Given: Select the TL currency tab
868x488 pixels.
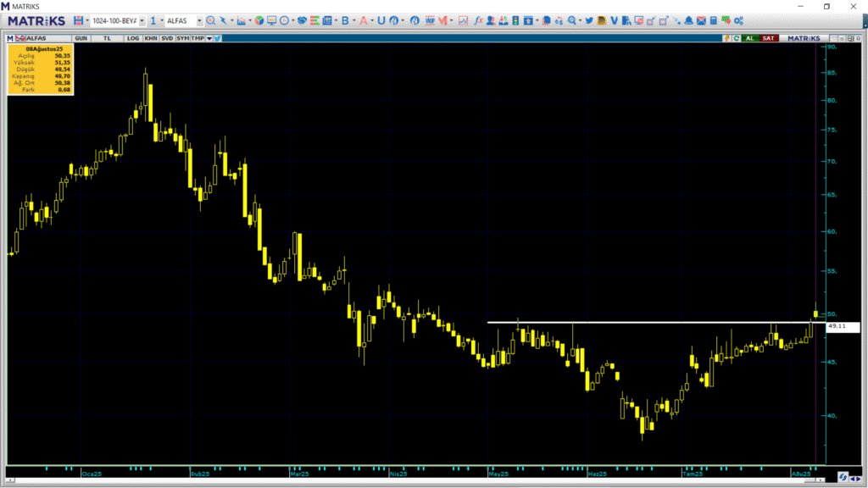Looking at the screenshot, I should [x=107, y=38].
